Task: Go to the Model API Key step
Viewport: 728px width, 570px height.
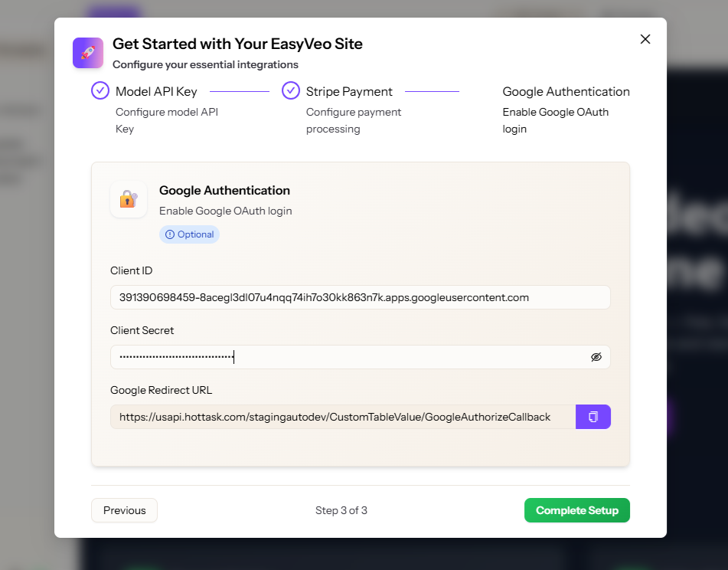Action: 156,92
